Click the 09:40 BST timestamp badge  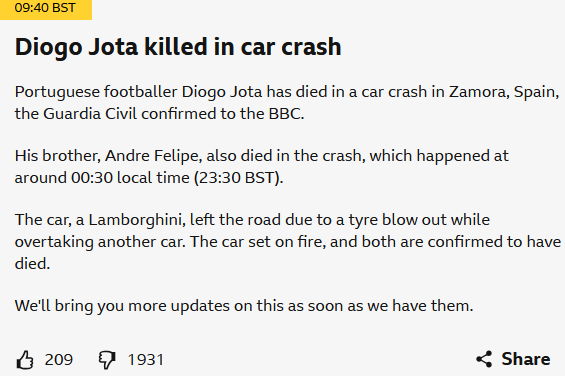click(x=46, y=9)
